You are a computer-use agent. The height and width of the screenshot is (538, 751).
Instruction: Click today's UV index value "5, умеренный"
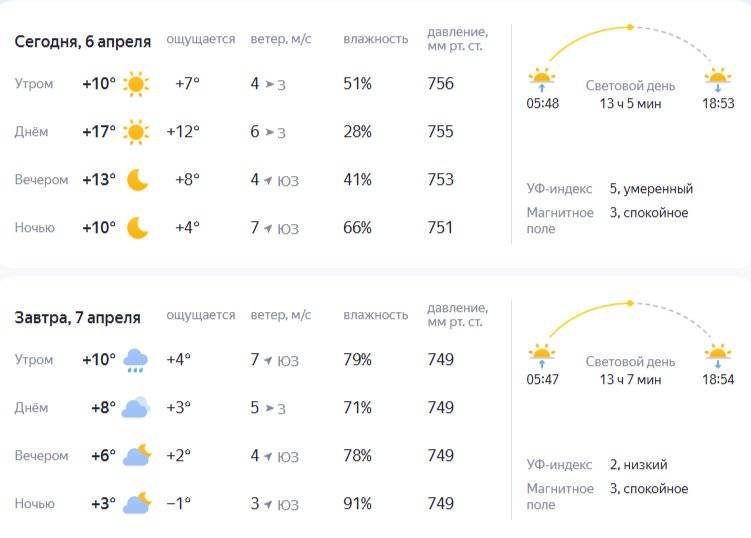(651, 188)
